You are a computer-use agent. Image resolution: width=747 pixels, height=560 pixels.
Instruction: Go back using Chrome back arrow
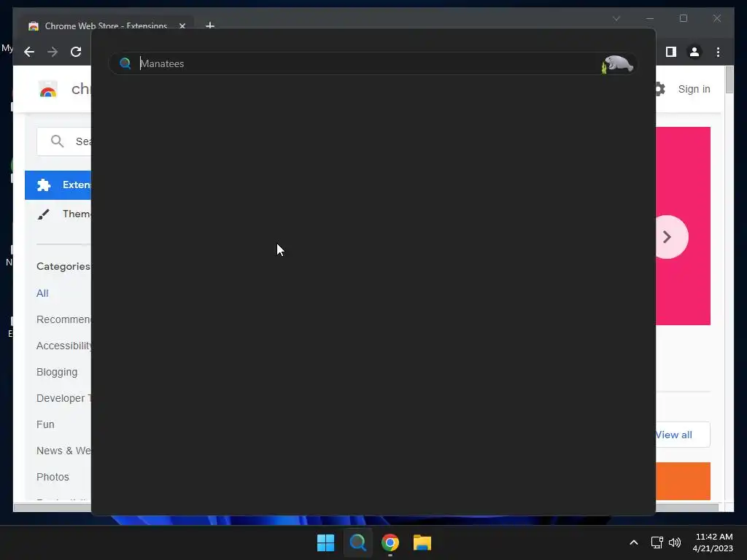[x=29, y=52]
